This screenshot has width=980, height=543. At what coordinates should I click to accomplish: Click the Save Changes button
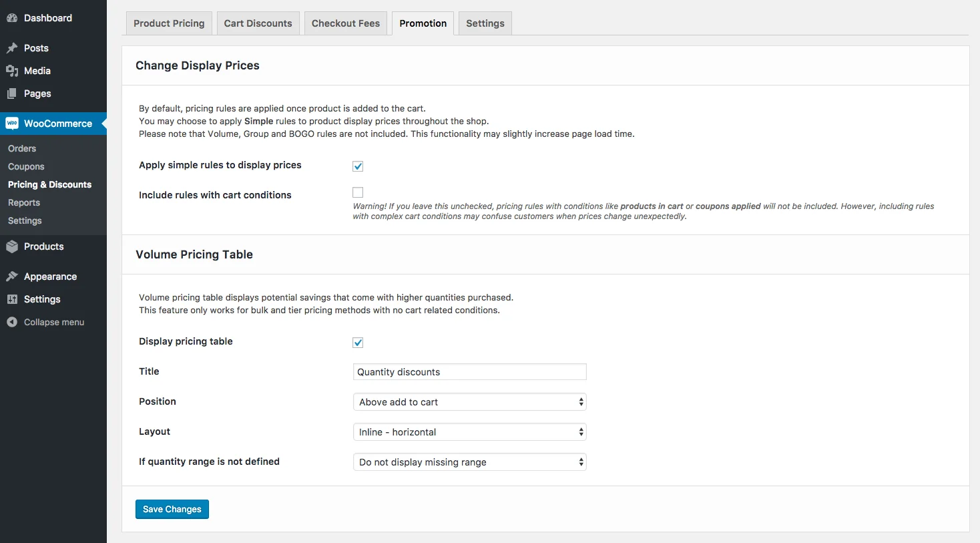point(172,509)
